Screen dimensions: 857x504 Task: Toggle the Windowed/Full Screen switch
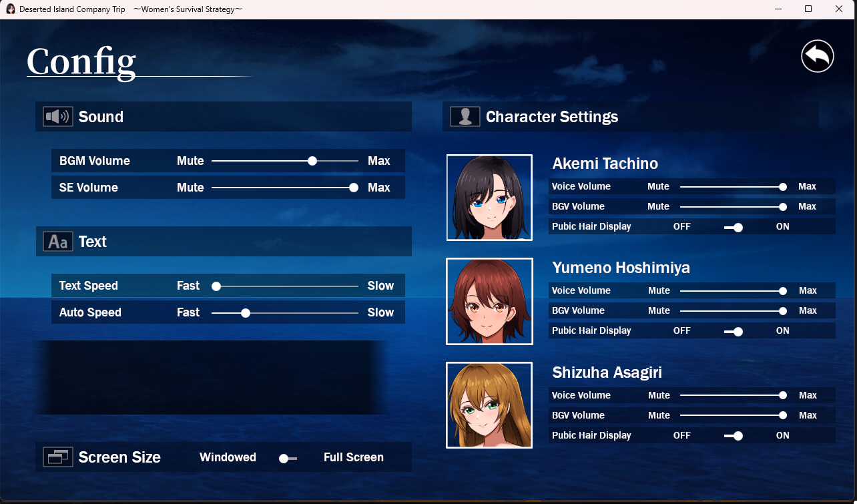[x=288, y=458]
